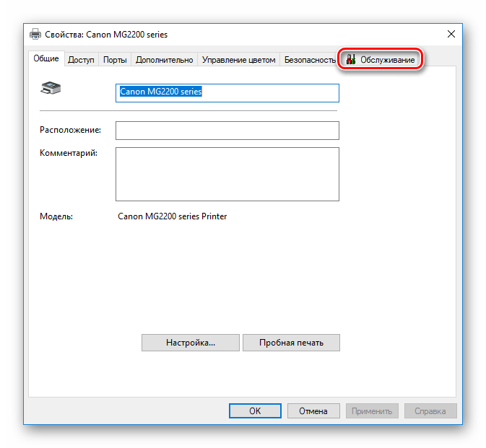This screenshot has height=448, width=486.
Task: Click the Отмена button
Action: [313, 410]
